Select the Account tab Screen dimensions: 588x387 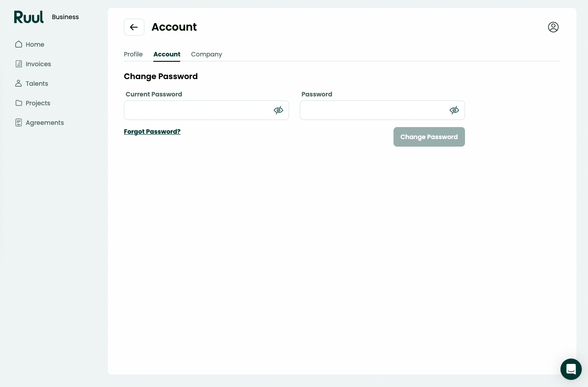pos(167,54)
